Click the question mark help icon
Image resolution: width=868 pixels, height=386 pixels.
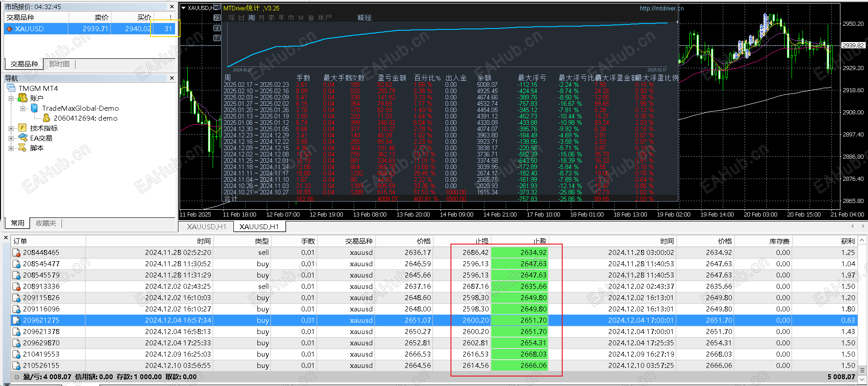(x=217, y=38)
